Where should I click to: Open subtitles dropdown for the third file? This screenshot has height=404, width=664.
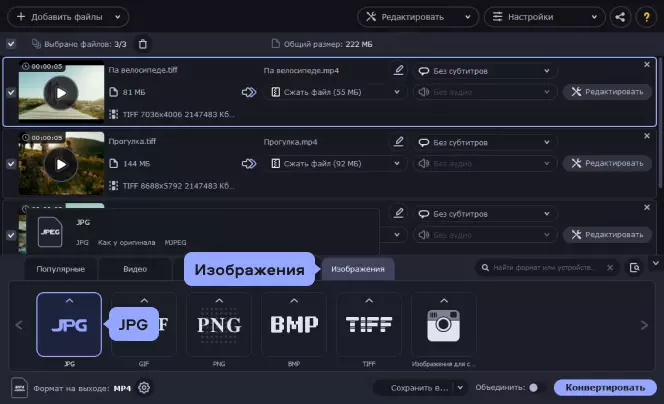(x=485, y=214)
